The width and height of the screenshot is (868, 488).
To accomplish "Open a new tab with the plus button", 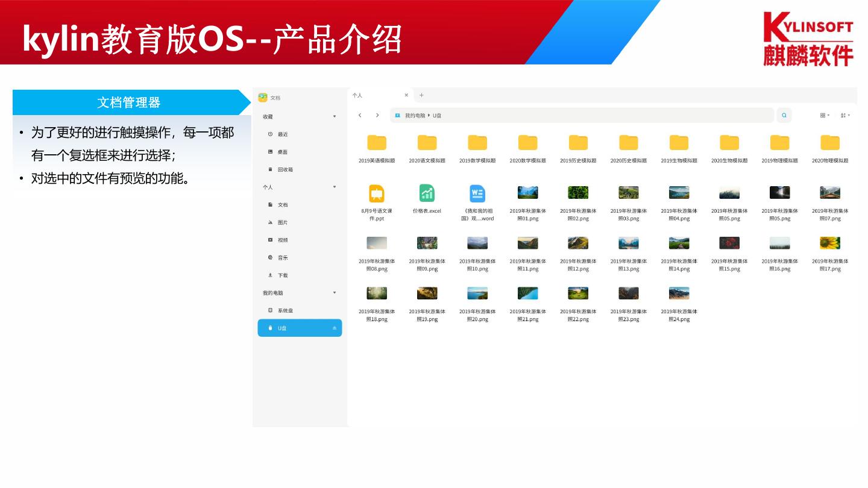I will pos(421,95).
